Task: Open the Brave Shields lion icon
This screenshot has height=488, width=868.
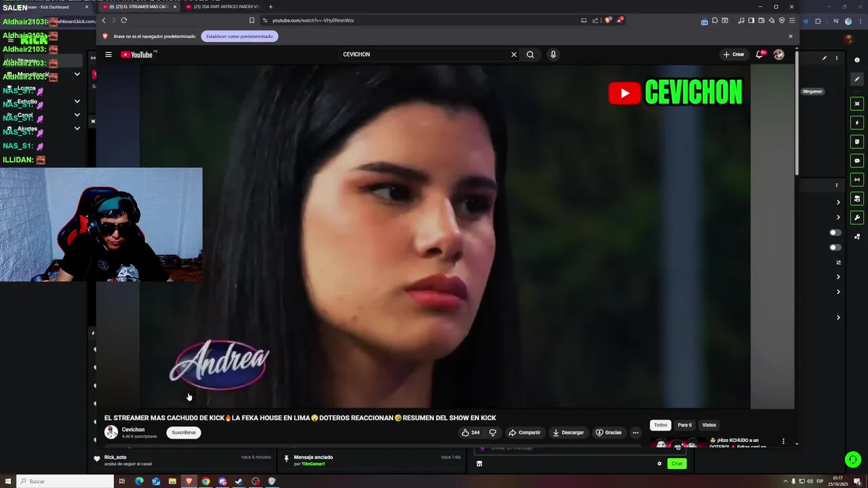Action: click(x=608, y=20)
